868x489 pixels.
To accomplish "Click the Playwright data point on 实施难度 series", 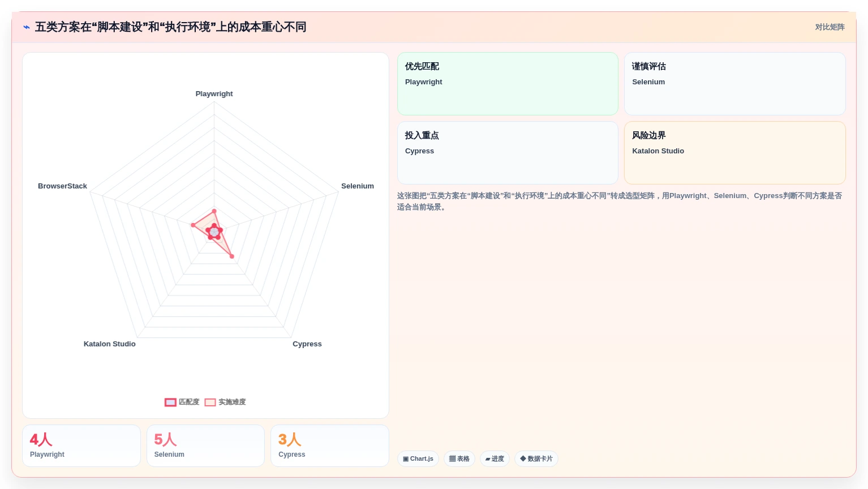I will point(214,211).
